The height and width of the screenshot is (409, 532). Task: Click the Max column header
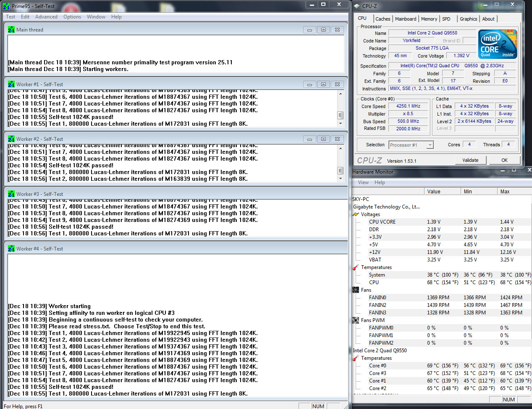(x=515, y=191)
